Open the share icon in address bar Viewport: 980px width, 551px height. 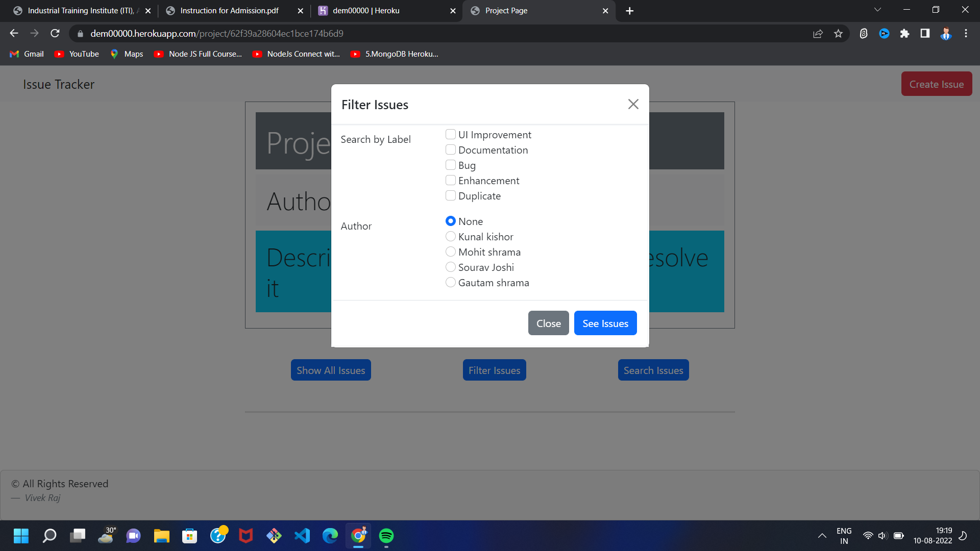(x=818, y=33)
